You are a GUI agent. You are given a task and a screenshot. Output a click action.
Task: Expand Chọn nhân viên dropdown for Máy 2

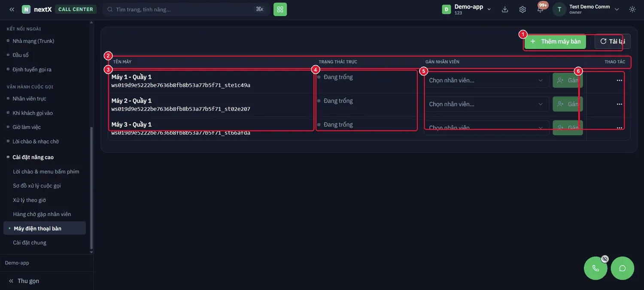[486, 104]
